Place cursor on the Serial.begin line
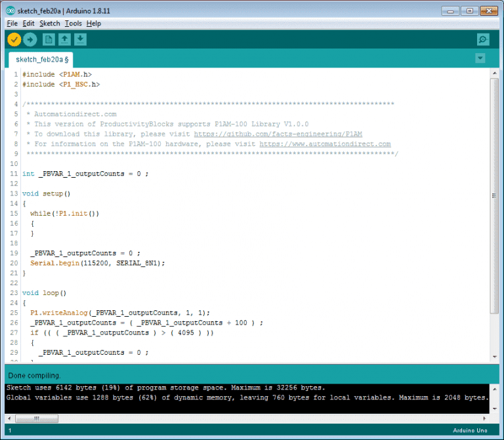Image resolution: width=504 pixels, height=440 pixels. (x=97, y=263)
